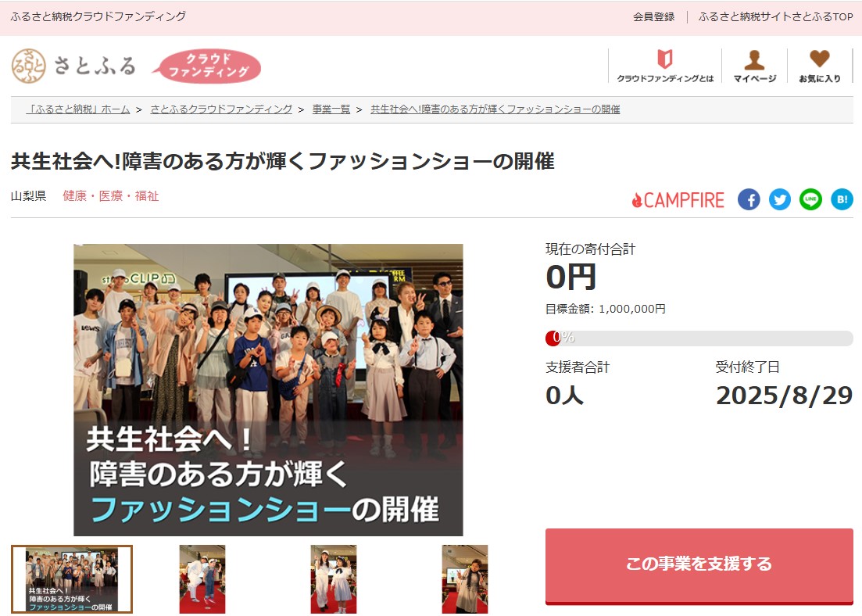Screen dimensions: 862x616
Task: Click 健康・医療・福祉 category tag
Action: point(110,195)
